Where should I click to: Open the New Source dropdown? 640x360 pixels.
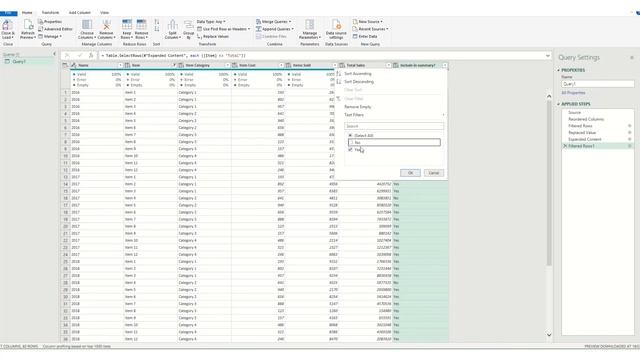click(367, 22)
